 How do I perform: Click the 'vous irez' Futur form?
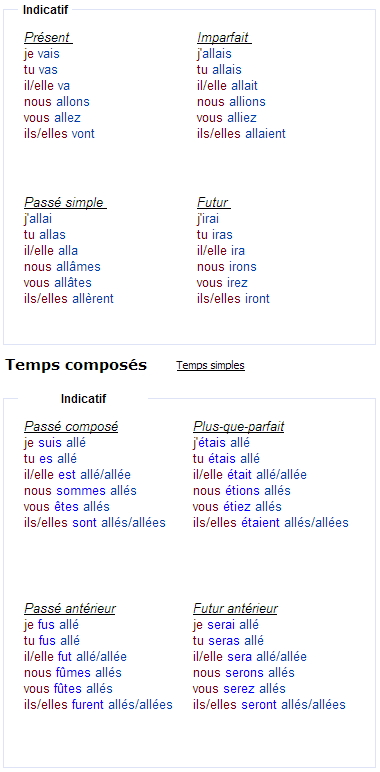click(222, 283)
